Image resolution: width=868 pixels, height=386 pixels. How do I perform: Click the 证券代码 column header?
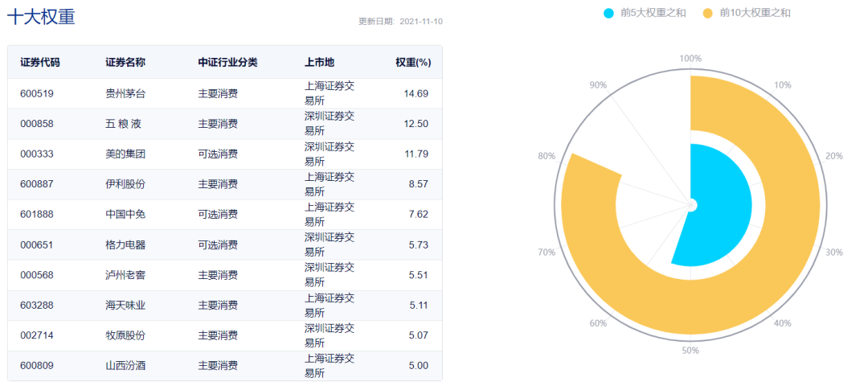[x=40, y=63]
